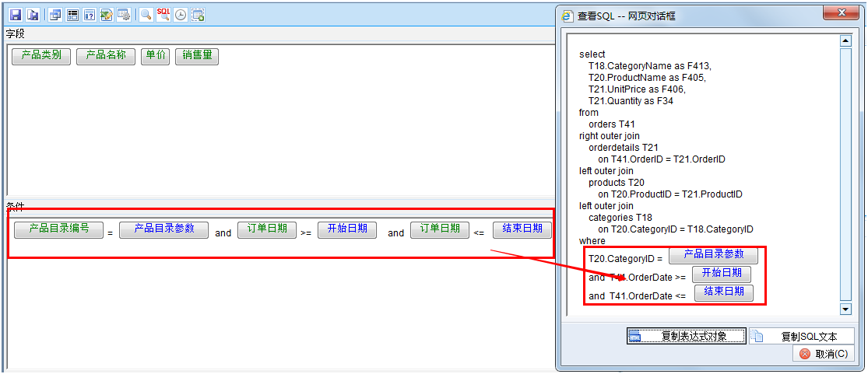Click the 'orders T41' line

612,124
